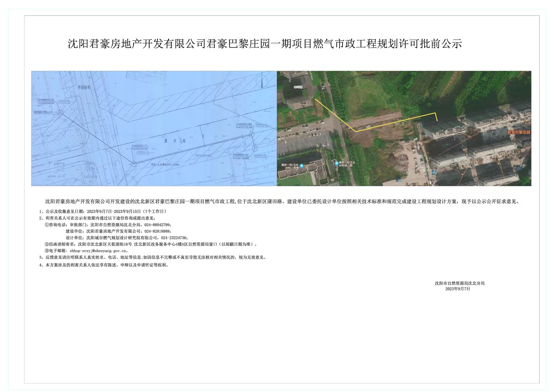Click the document title heading
Image resolution: width=554 pixels, height=392 pixels.
[265, 44]
